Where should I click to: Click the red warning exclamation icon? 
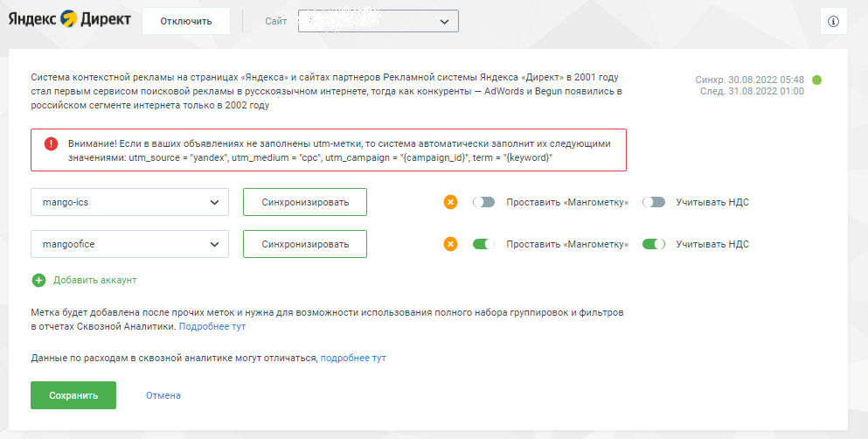tap(51, 144)
